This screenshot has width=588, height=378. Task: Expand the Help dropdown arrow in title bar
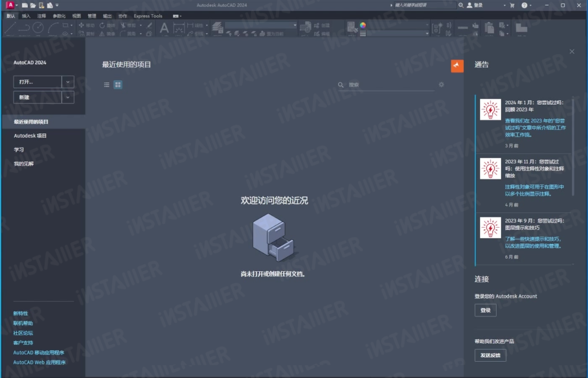pos(530,5)
